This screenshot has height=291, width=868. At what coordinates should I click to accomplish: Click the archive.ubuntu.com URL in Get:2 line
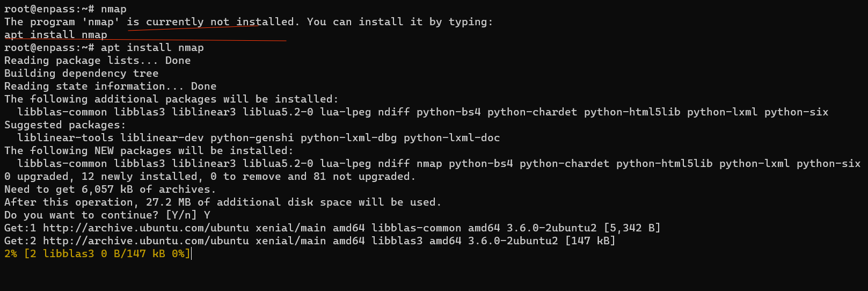146,241
